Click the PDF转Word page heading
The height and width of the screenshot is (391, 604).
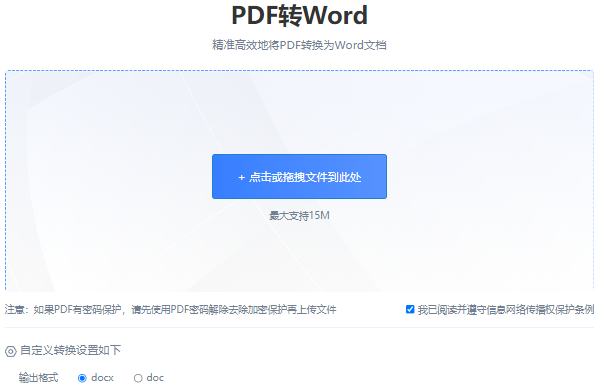point(299,15)
